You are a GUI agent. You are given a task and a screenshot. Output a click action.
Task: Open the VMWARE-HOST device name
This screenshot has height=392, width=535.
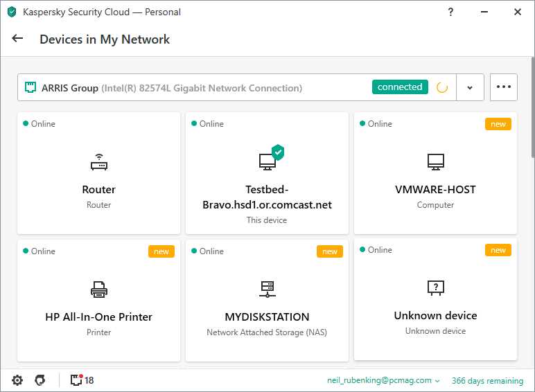pos(435,190)
